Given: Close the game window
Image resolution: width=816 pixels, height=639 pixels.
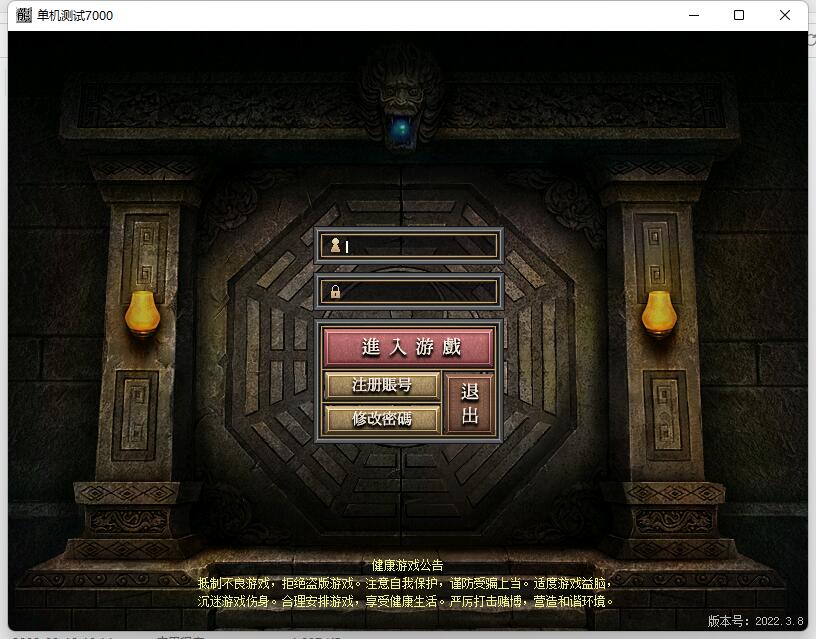Looking at the screenshot, I should (x=785, y=15).
